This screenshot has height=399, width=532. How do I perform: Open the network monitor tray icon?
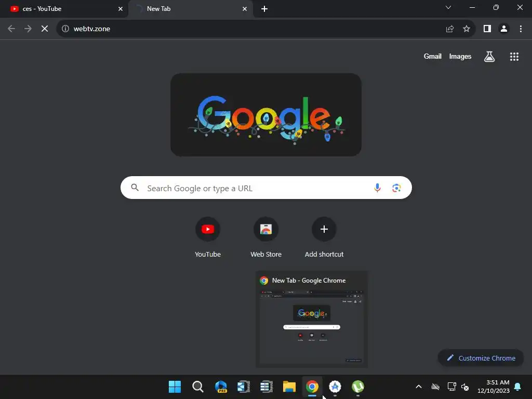(451, 387)
